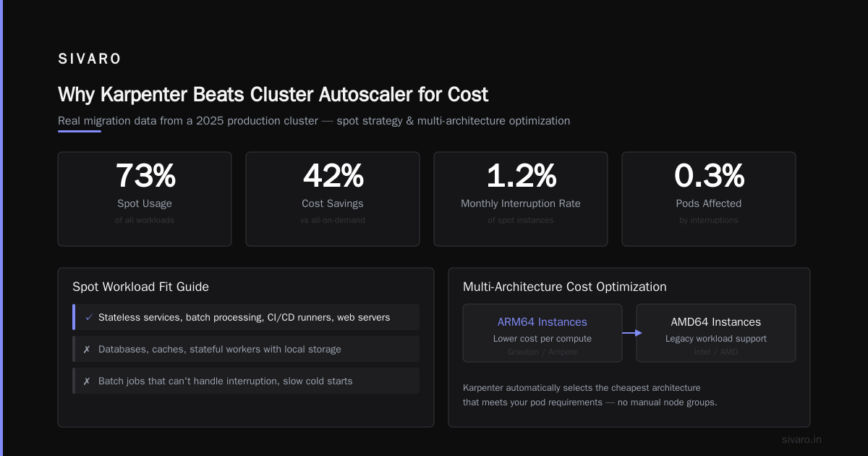Select the 73% Spot Usage stat card

[x=145, y=199]
